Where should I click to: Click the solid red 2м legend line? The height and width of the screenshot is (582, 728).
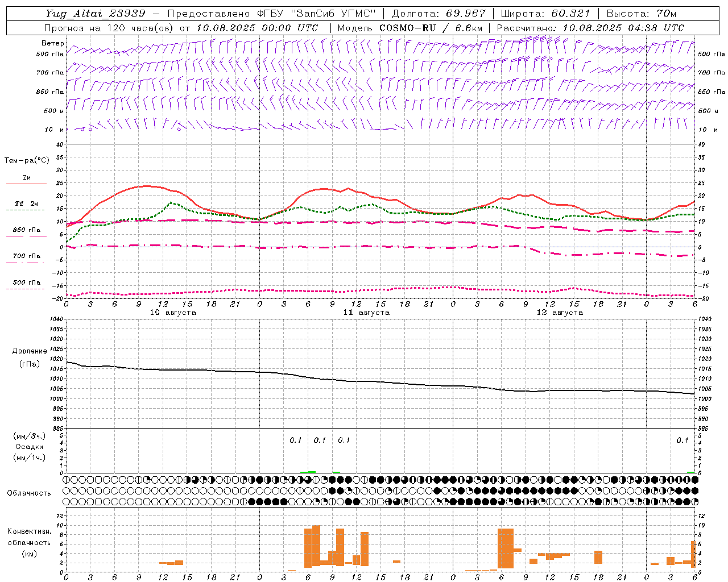click(x=26, y=184)
